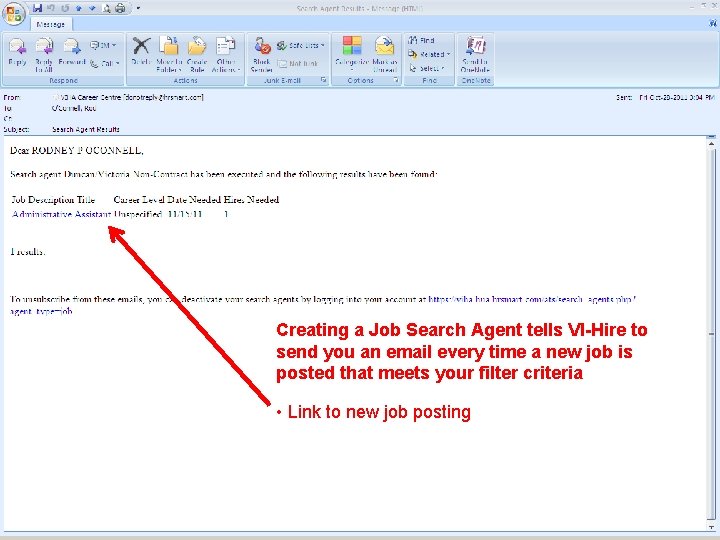
Task: Save via the quick access toolbar icon
Action: pyautogui.click(x=38, y=8)
